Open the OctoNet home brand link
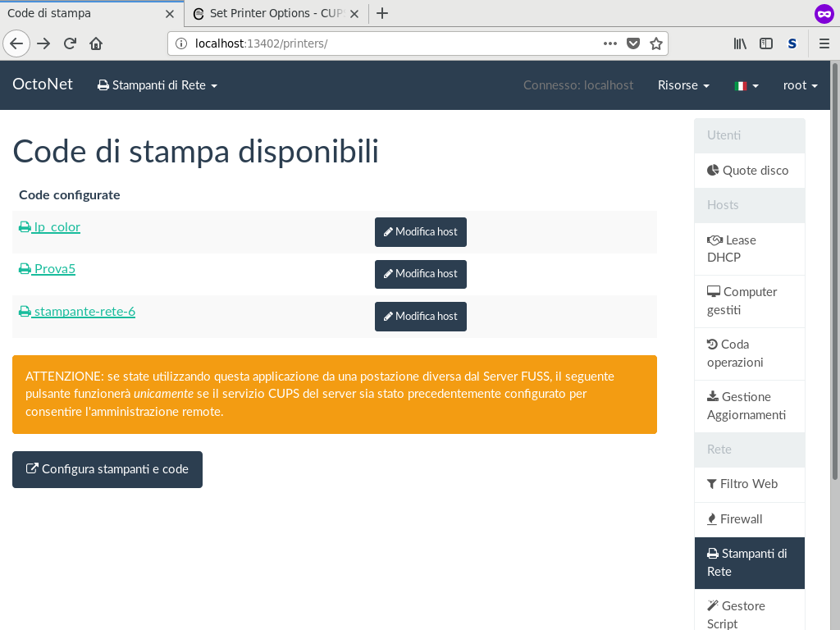This screenshot has height=630, width=840. pos(43,84)
